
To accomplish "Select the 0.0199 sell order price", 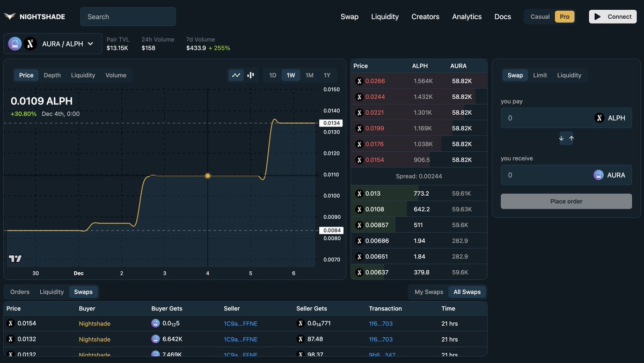I will coord(375,128).
